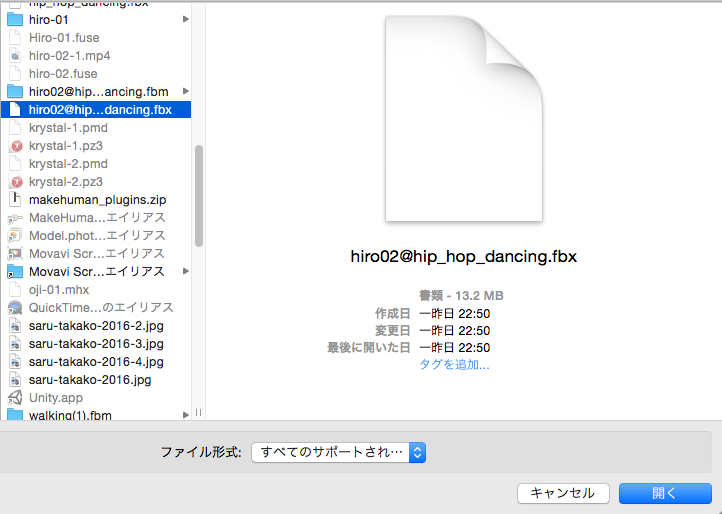This screenshot has height=514, width=722.
Task: Select the oji-01.mhx file name
Action: pos(59,290)
